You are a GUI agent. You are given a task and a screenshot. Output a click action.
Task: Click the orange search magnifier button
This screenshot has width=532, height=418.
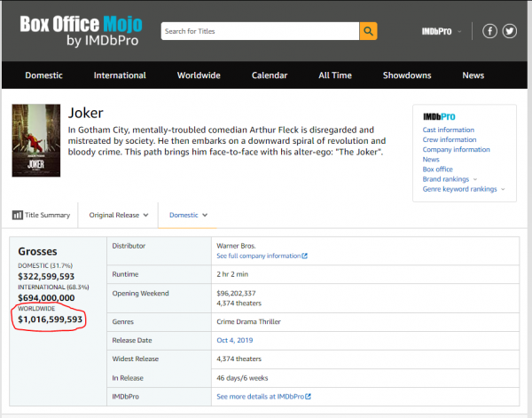point(368,31)
